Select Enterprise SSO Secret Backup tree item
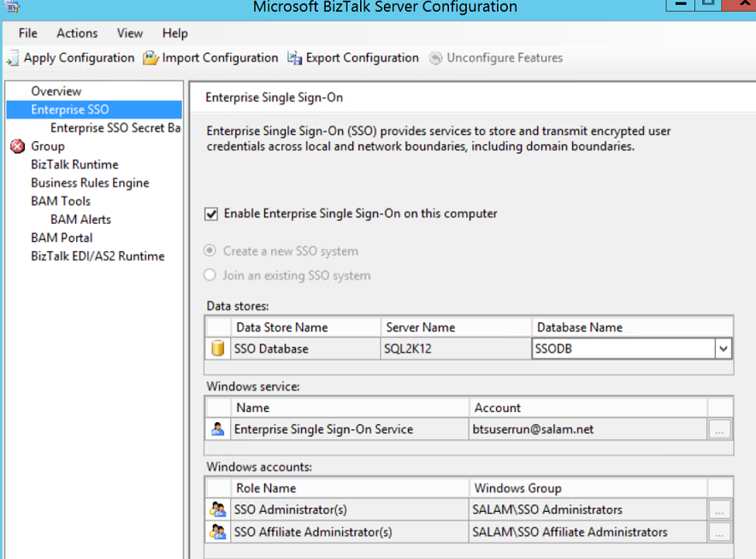Image resolution: width=756 pixels, height=559 pixels. pos(115,127)
